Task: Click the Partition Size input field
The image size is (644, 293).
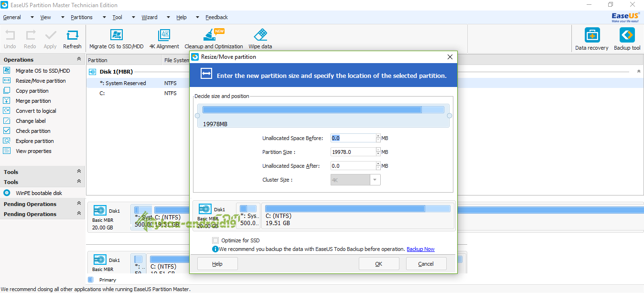Action: 353,152
